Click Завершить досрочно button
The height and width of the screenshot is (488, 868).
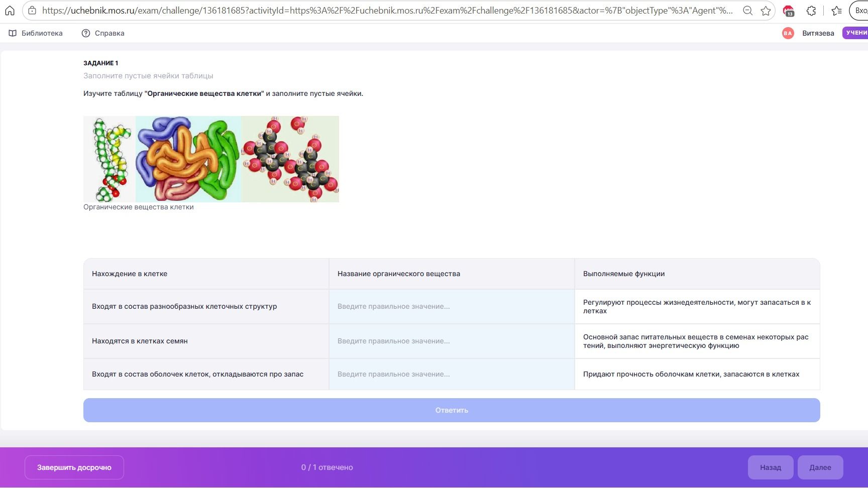[x=74, y=467]
